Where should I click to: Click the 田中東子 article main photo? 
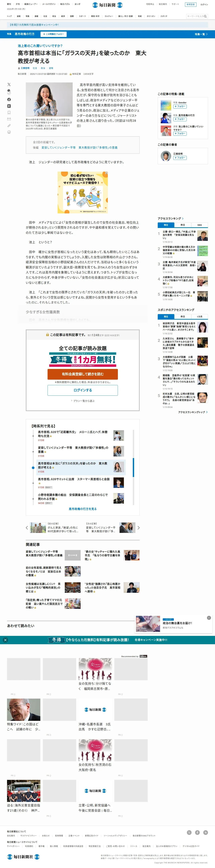(49, 99)
